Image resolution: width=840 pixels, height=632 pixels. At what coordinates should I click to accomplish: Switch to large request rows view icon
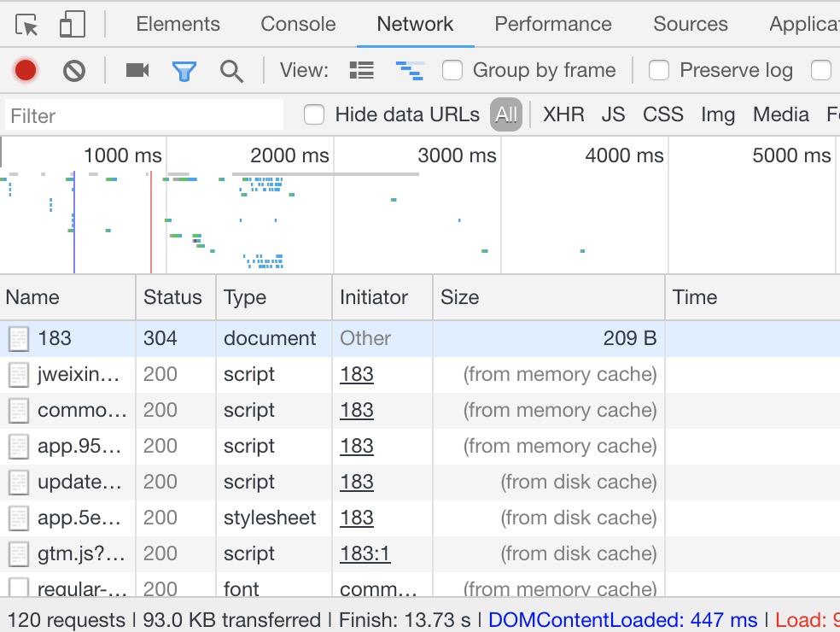point(362,70)
